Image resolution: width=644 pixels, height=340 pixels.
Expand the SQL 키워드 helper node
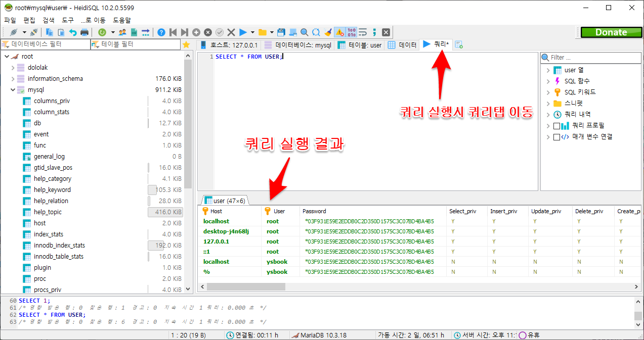[548, 92]
